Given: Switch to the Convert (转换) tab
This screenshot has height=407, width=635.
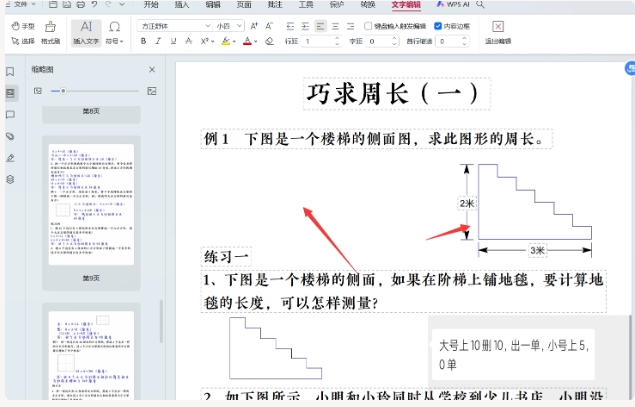Looking at the screenshot, I should click(x=368, y=4).
